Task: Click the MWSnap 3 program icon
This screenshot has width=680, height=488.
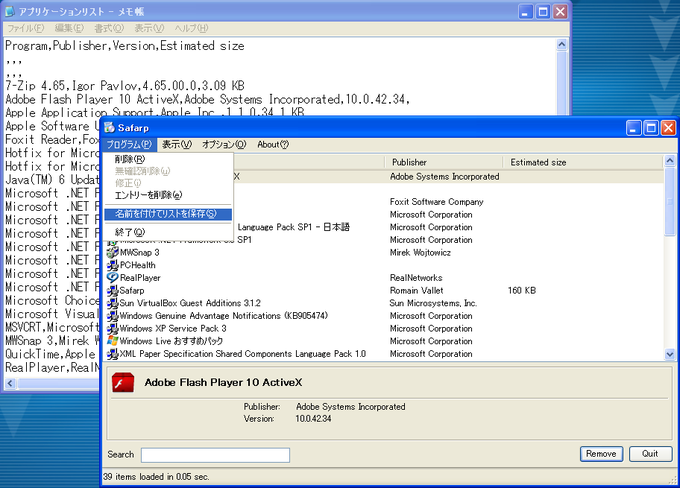Action: tap(113, 252)
